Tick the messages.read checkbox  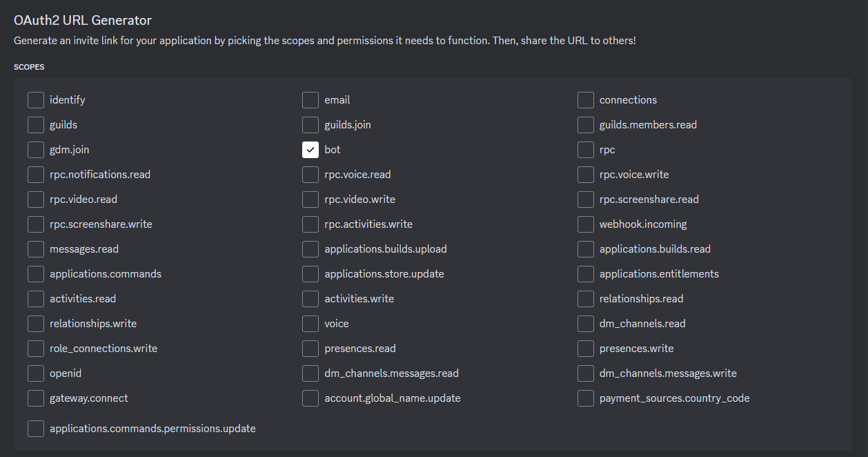click(36, 249)
